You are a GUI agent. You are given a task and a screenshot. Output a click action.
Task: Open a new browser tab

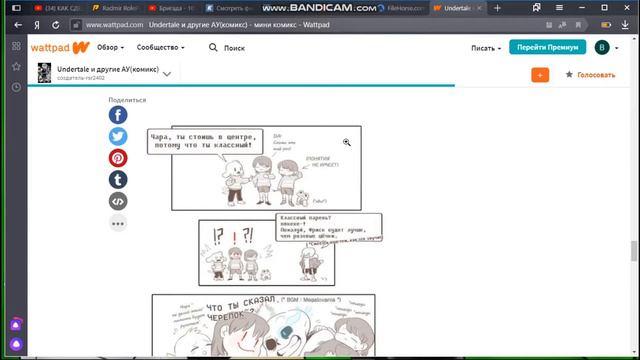(497, 8)
